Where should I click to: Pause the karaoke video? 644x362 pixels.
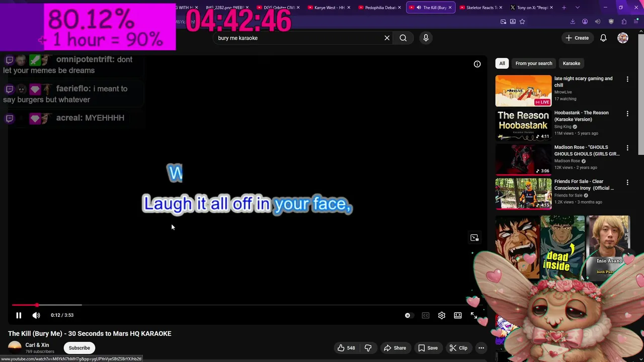(19, 315)
